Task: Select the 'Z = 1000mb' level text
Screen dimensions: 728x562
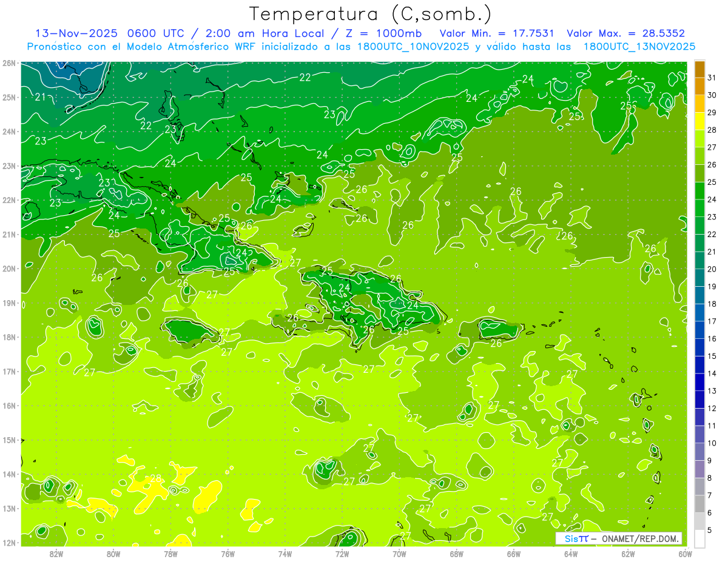Action: (x=383, y=33)
